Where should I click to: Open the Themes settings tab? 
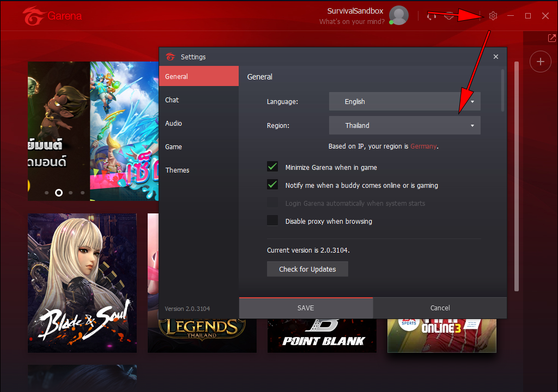coord(199,170)
